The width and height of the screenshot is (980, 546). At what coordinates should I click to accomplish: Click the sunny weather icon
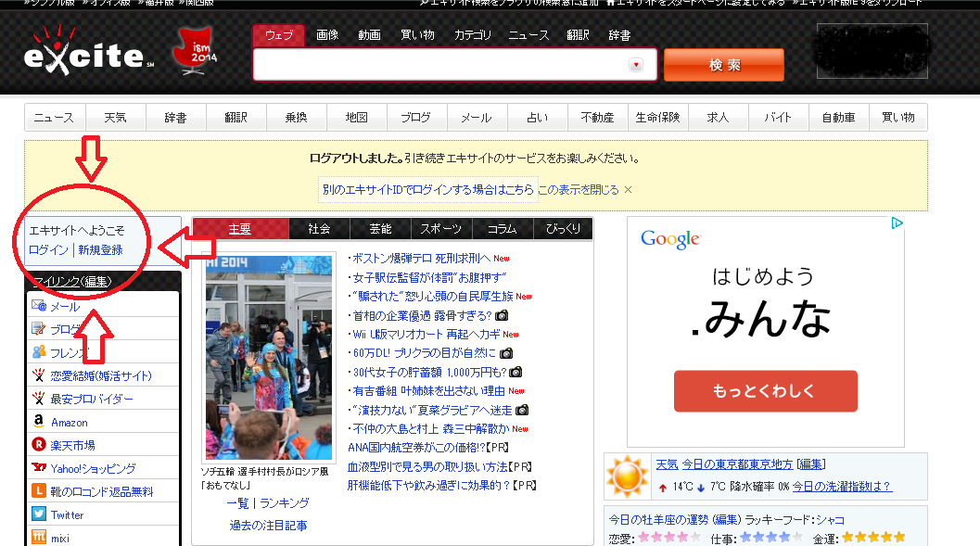tap(628, 476)
